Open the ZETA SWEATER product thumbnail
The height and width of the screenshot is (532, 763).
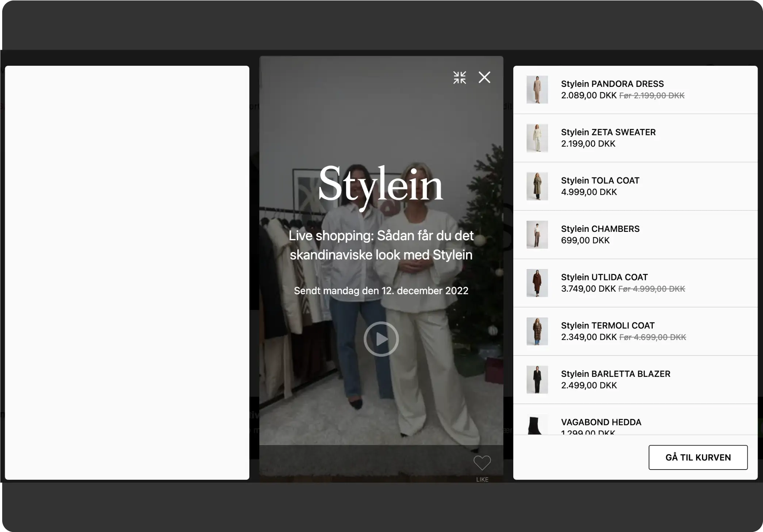pyautogui.click(x=537, y=138)
